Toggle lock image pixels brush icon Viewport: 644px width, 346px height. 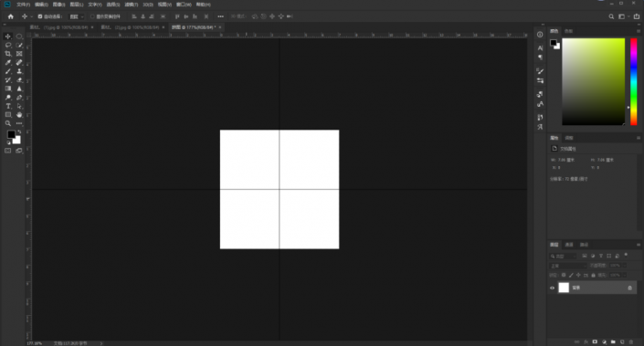(x=571, y=275)
